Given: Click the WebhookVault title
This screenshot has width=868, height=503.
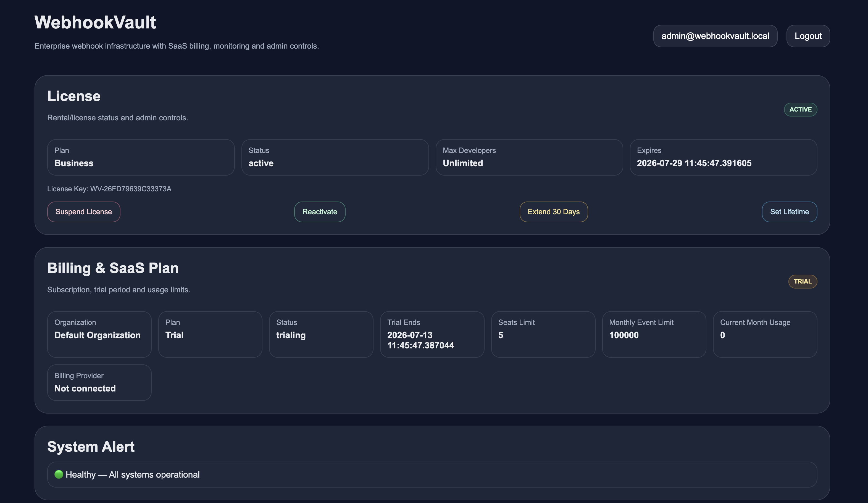Looking at the screenshot, I should coord(95,22).
